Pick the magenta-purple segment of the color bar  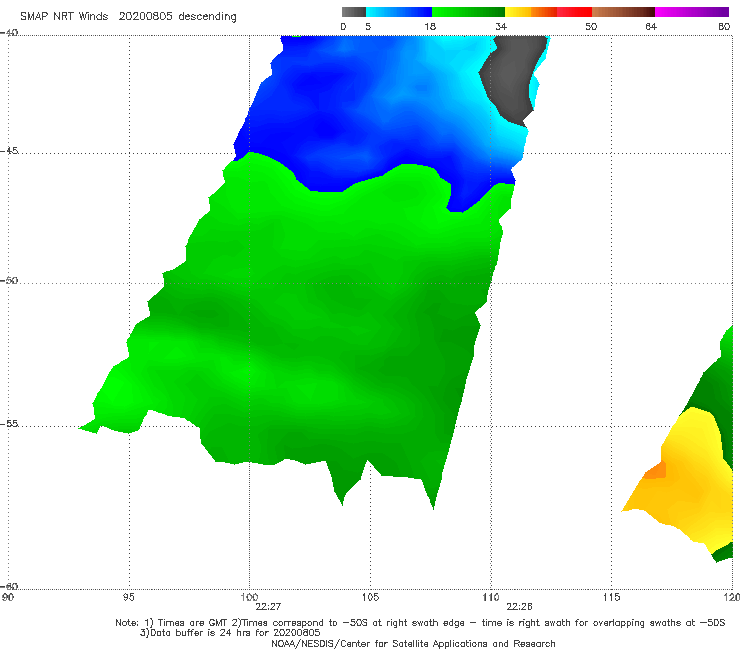pyautogui.click(x=692, y=12)
